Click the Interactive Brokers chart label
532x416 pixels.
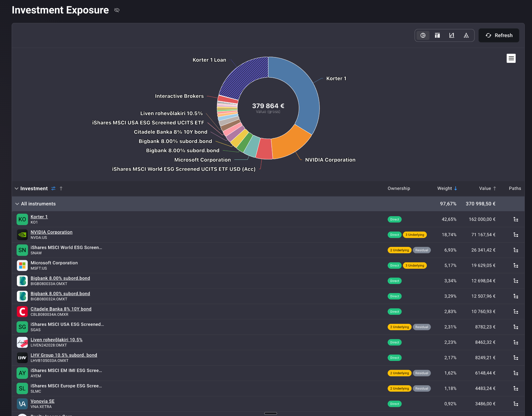179,96
